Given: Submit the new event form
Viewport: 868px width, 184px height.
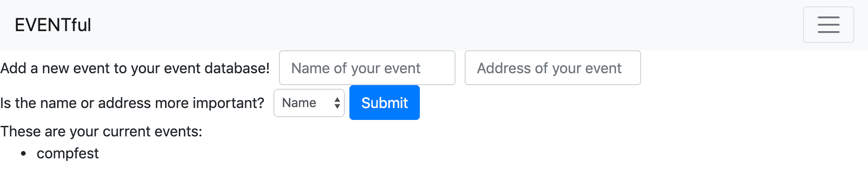Looking at the screenshot, I should pos(384,103).
